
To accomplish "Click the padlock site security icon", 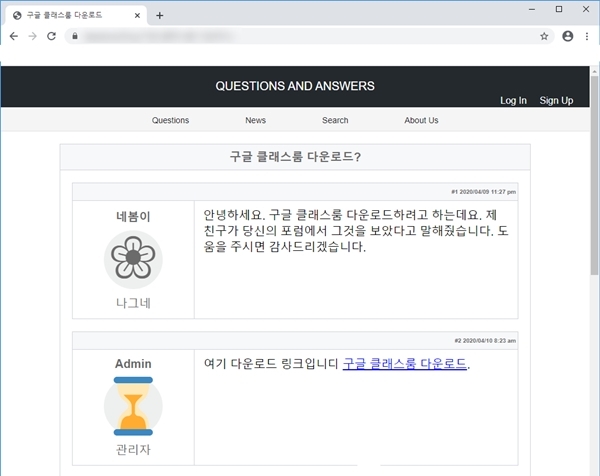I will 75,36.
